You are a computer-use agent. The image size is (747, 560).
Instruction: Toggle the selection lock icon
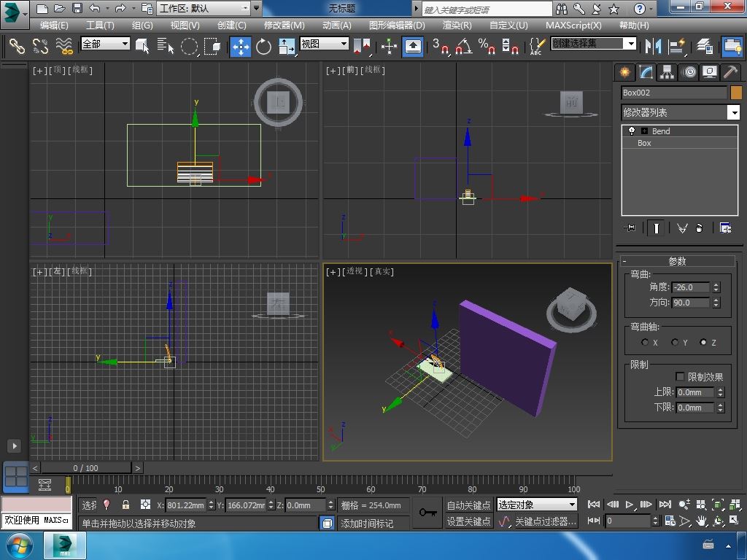125,505
